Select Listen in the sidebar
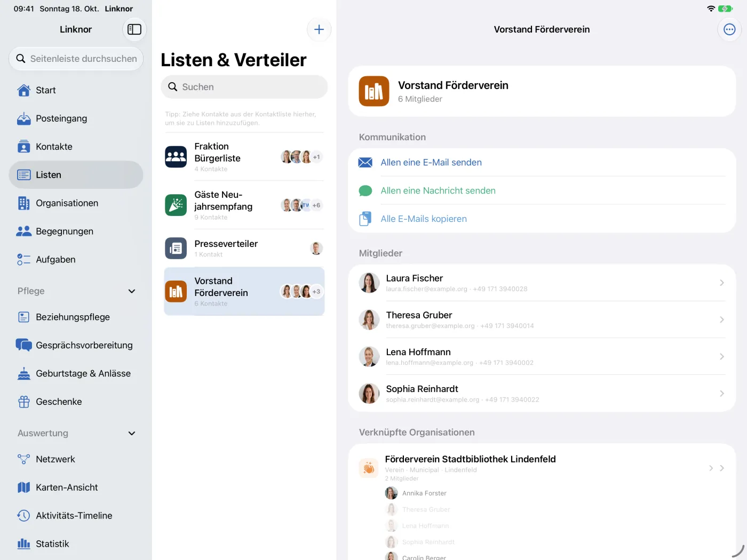Viewport: 747px width, 560px height. tap(76, 175)
